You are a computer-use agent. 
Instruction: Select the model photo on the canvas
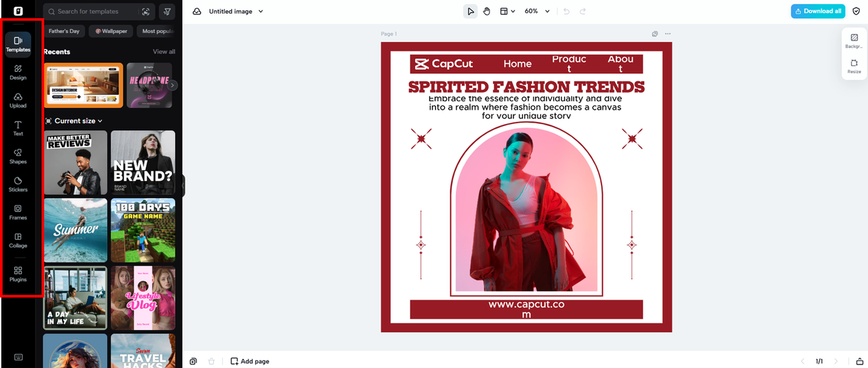click(x=526, y=211)
